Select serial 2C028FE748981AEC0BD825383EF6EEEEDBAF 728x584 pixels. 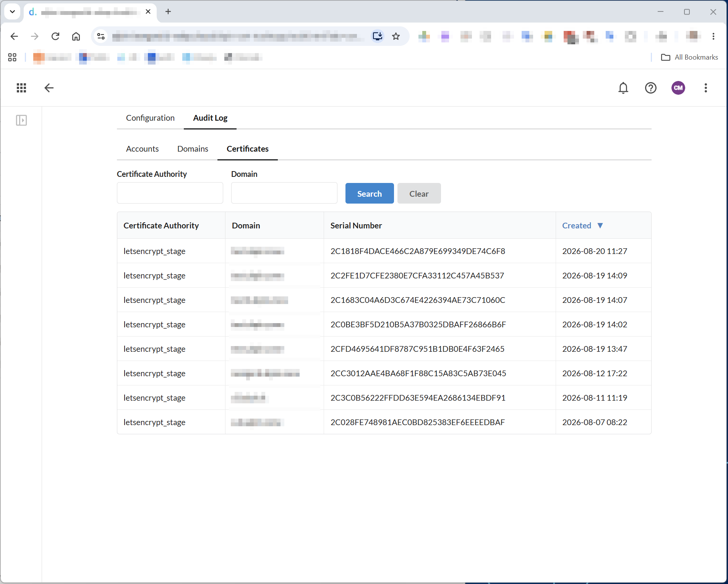click(417, 422)
